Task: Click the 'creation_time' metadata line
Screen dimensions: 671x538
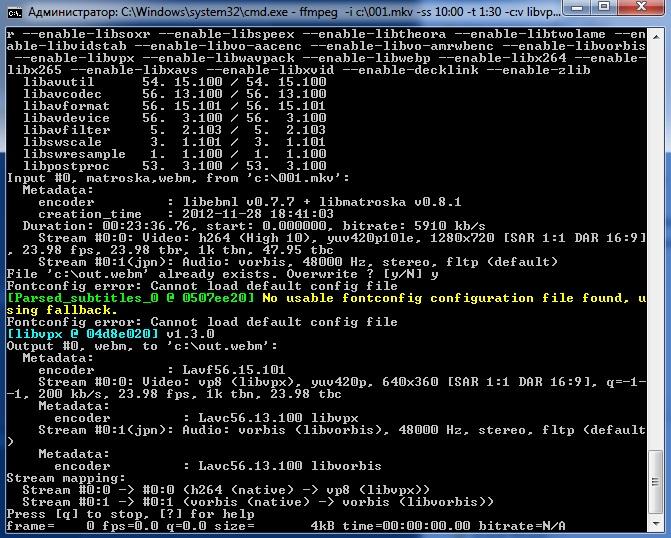Action: (186, 214)
